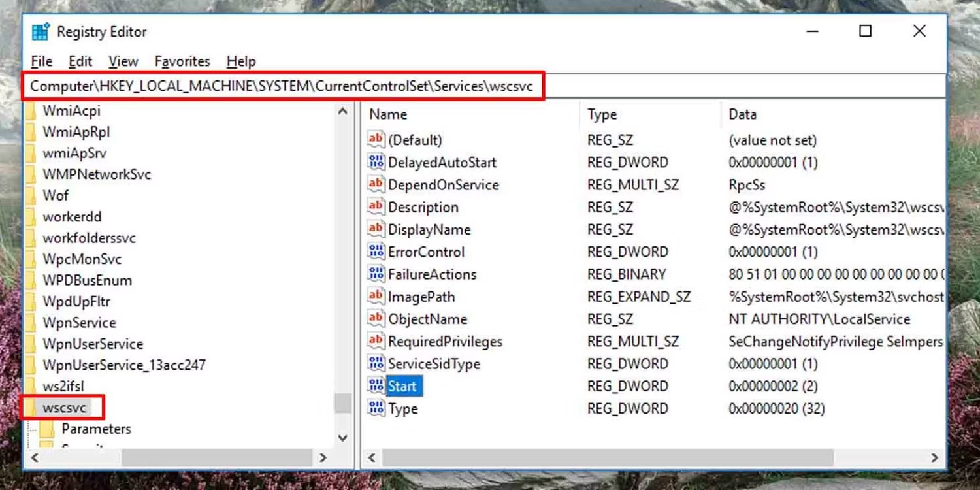Click the FailureActions binary value icon

[376, 274]
